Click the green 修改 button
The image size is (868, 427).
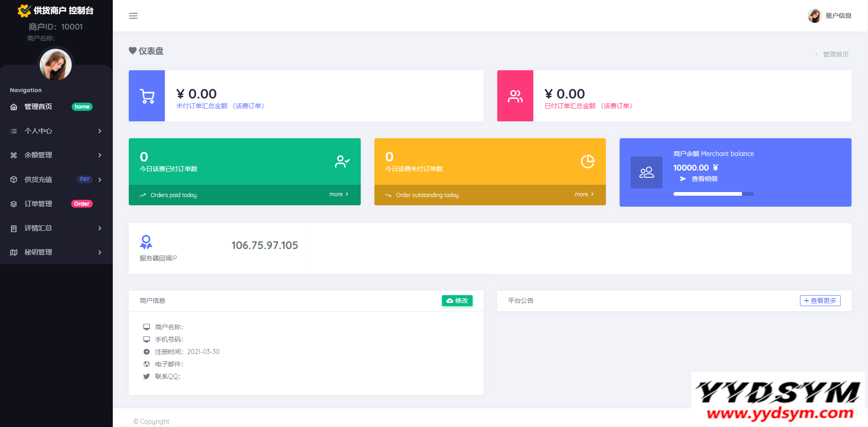tap(457, 301)
